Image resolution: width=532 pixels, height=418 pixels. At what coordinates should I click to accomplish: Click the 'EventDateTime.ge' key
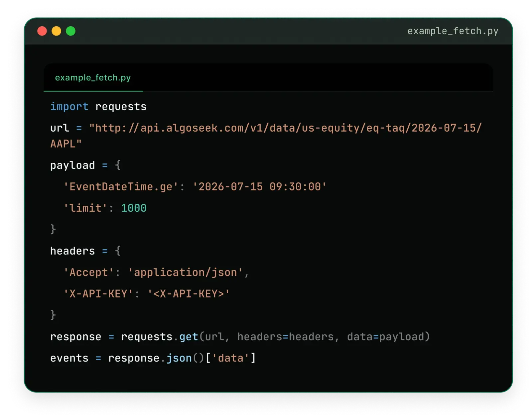[121, 187]
